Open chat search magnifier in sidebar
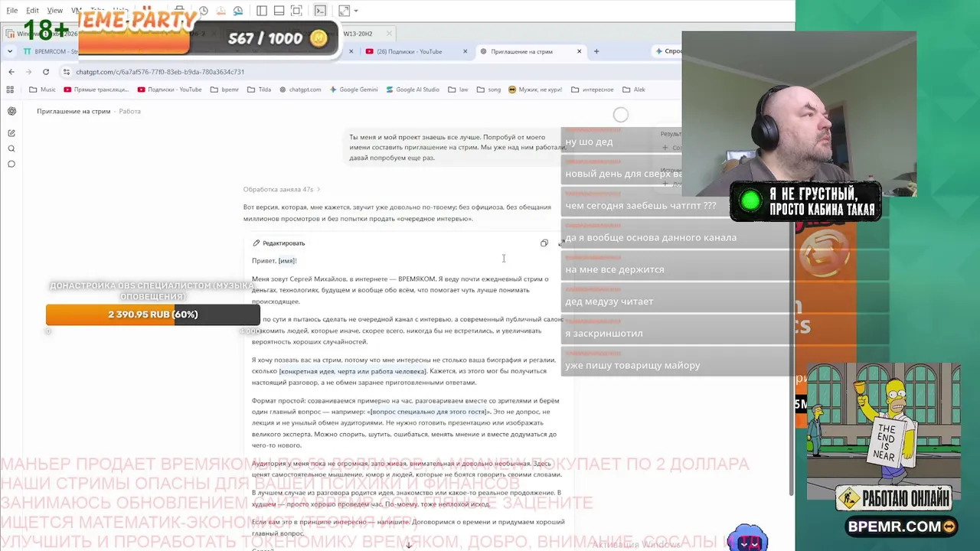The height and width of the screenshot is (551, 980). coord(11,148)
